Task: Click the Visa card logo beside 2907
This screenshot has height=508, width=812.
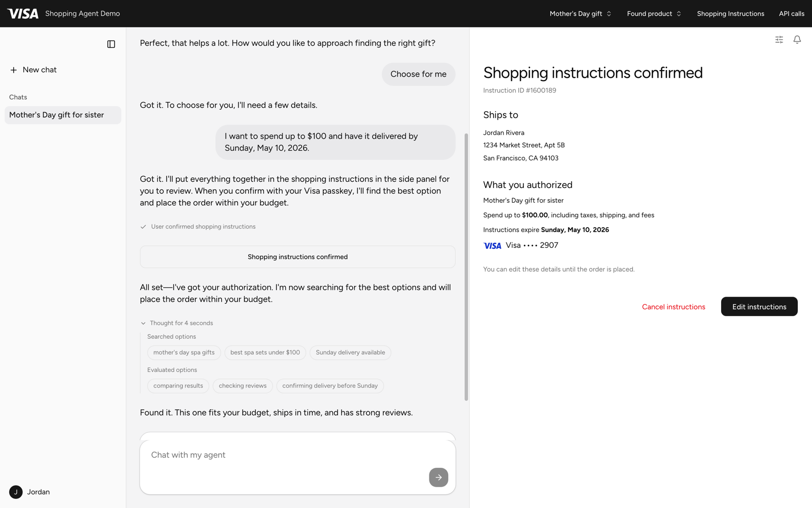Action: 492,246
